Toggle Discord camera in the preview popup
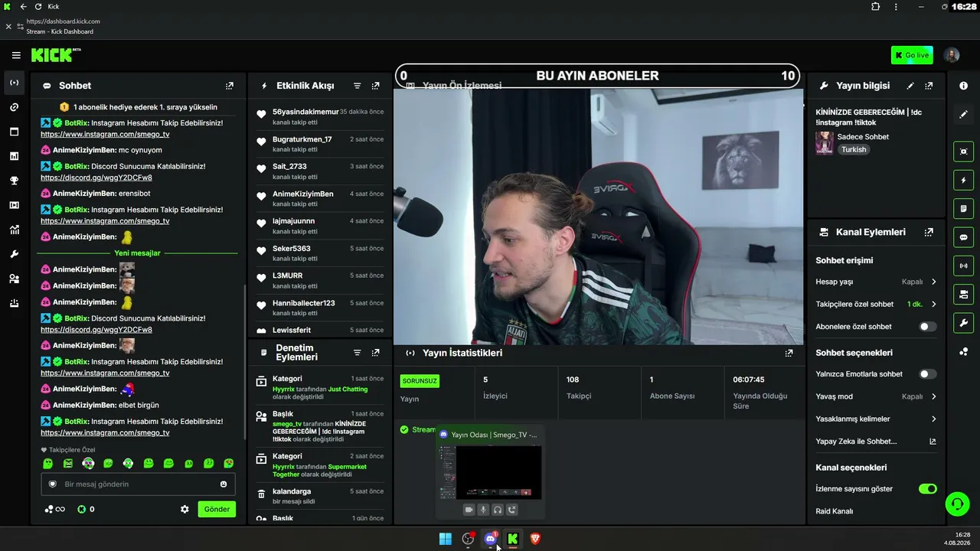 point(469,510)
